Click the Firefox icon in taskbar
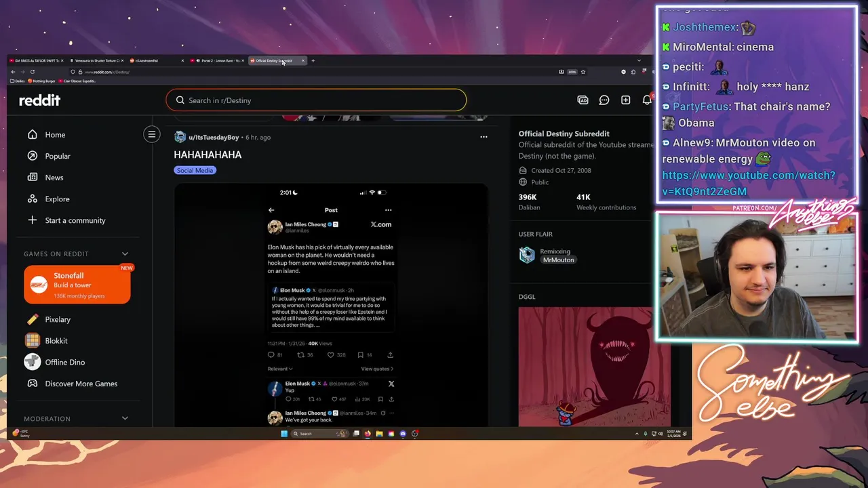The width and height of the screenshot is (868, 488). (368, 434)
